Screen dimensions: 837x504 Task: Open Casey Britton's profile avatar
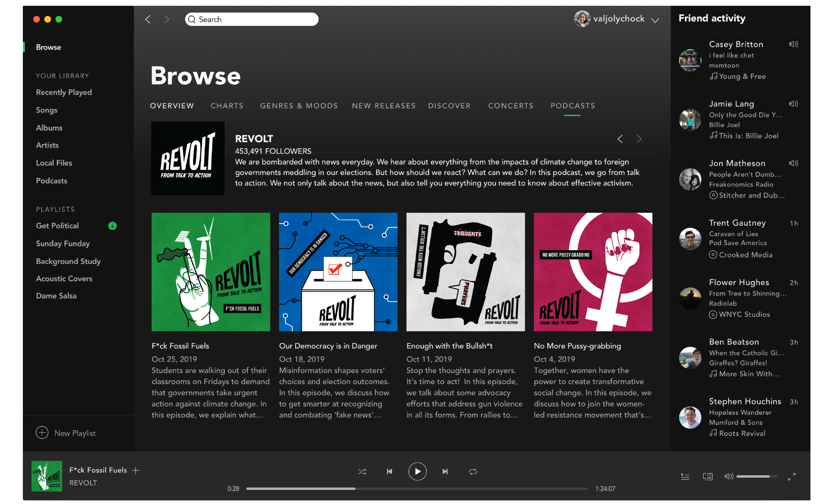690,60
